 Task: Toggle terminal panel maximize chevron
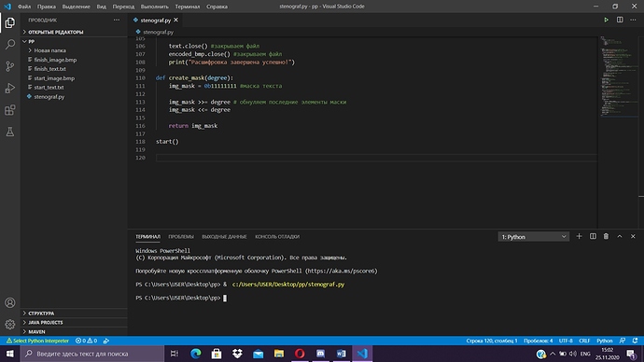(x=620, y=236)
